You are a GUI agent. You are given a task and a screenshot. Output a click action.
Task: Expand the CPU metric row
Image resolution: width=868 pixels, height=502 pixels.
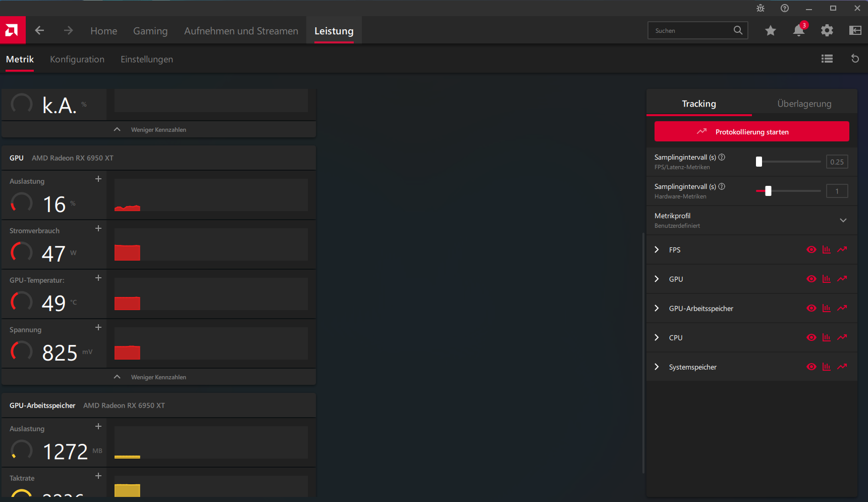(x=657, y=337)
